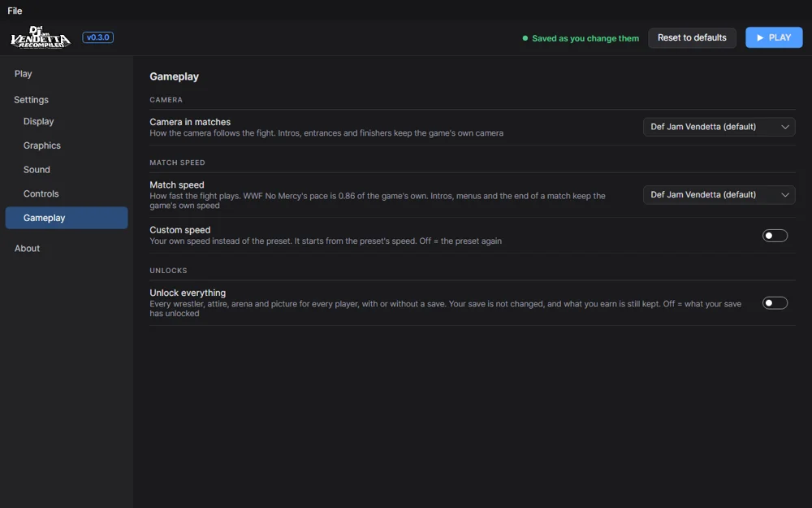Screen dimensions: 812x508
Task: Click the MATCH SPEED section header
Action: pos(177,163)
